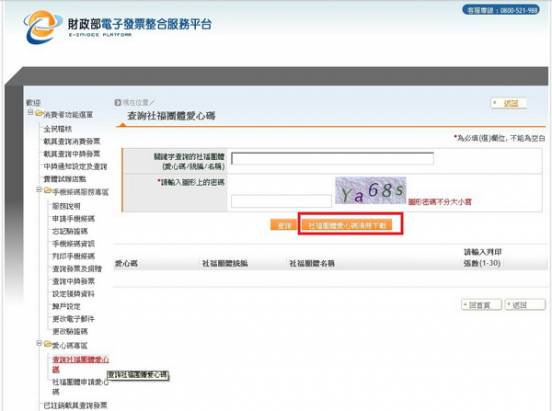The image size is (552, 411).
Task: Click the top-right 返回 button
Action: [x=509, y=103]
